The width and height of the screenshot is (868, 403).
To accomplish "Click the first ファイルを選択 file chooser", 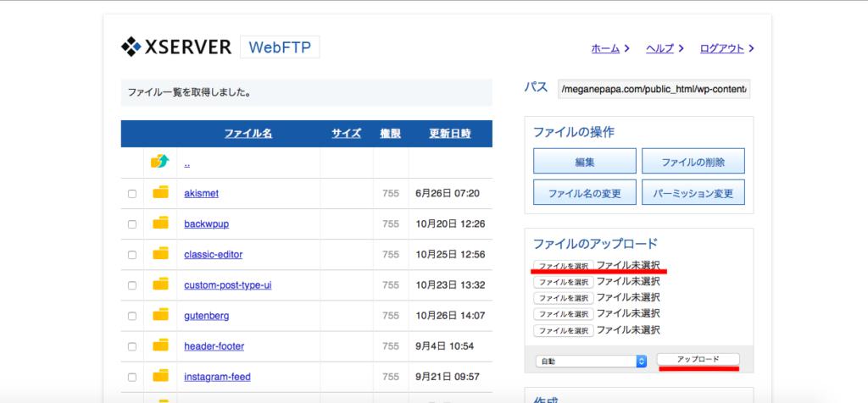I will pyautogui.click(x=563, y=266).
